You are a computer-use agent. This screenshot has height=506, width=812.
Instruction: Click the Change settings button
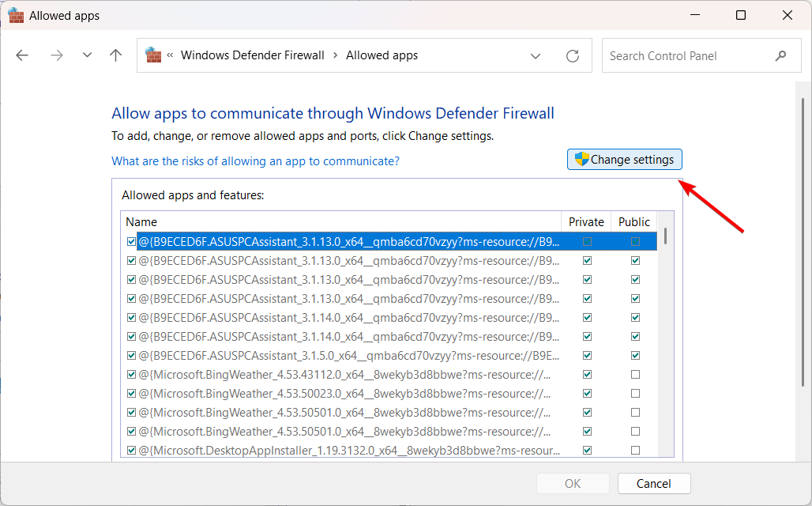point(624,160)
